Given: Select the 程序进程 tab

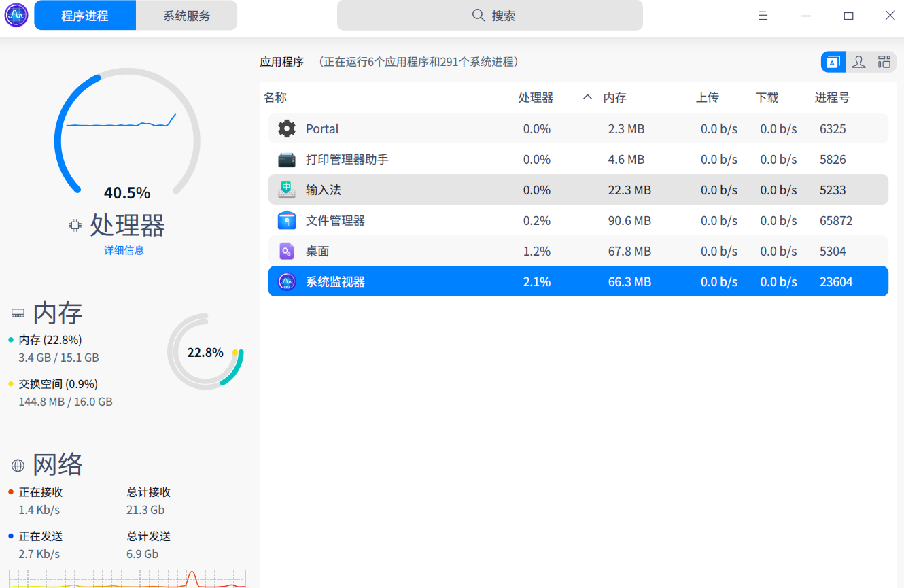Looking at the screenshot, I should [84, 14].
